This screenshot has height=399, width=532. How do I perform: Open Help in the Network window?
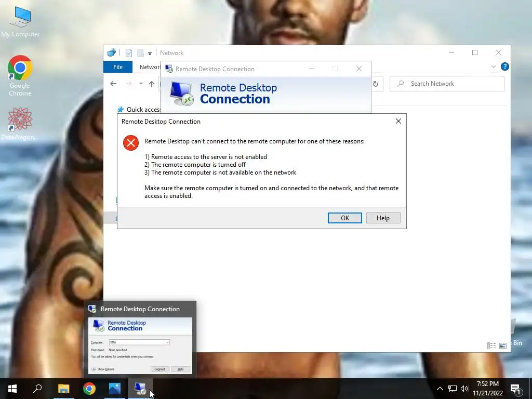coord(504,66)
